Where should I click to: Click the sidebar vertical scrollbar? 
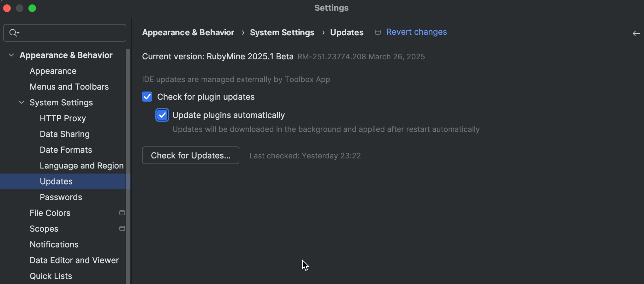pos(128,158)
